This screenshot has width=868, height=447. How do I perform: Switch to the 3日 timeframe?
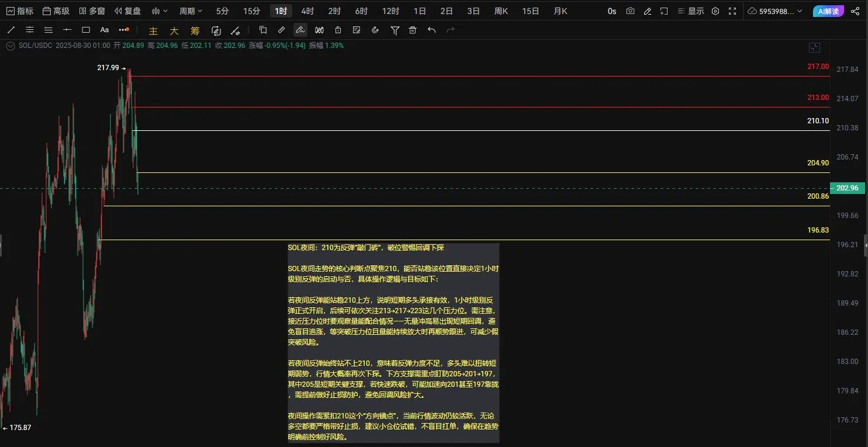473,11
